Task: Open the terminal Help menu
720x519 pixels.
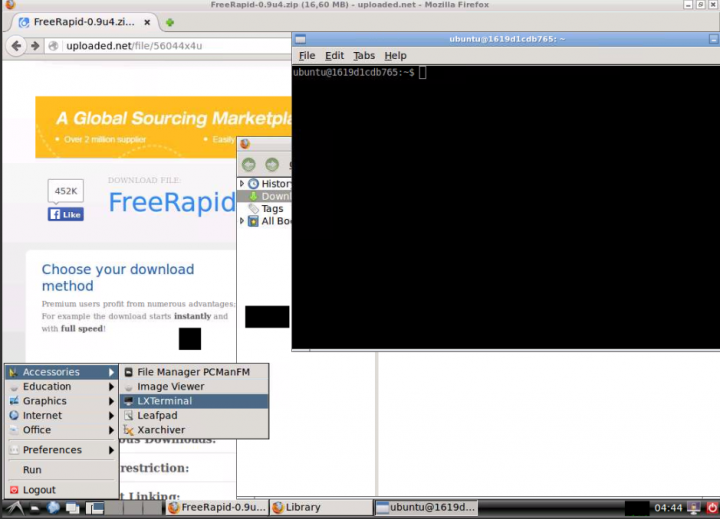Action: [x=395, y=56]
